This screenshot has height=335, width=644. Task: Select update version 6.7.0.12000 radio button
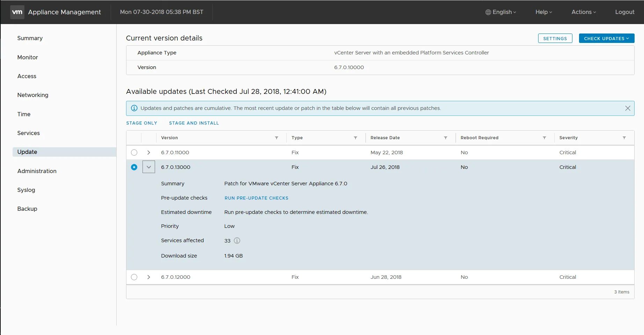(x=134, y=277)
